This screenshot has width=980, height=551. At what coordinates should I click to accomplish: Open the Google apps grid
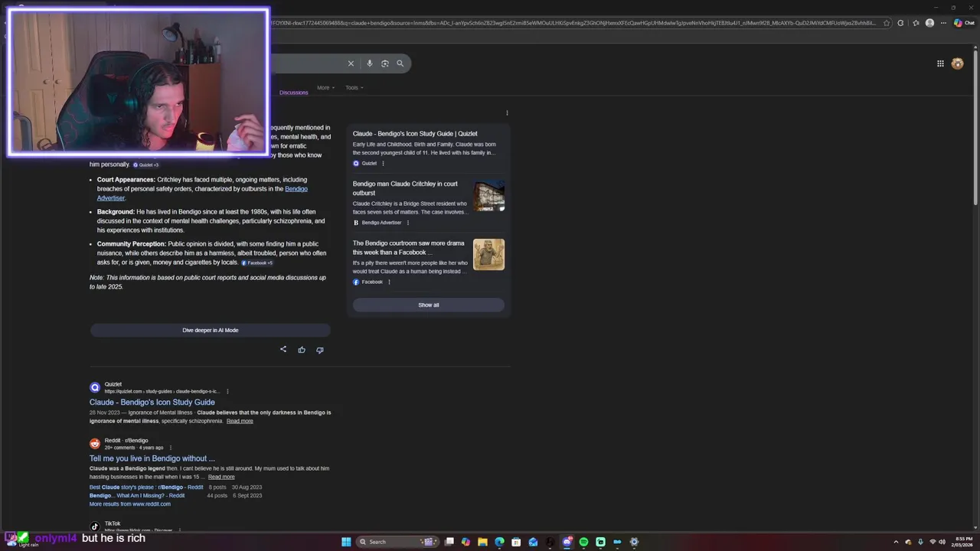pyautogui.click(x=940, y=64)
